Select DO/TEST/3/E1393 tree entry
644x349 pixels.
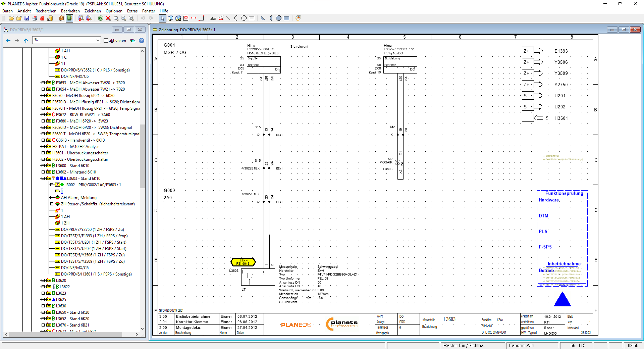tap(94, 236)
